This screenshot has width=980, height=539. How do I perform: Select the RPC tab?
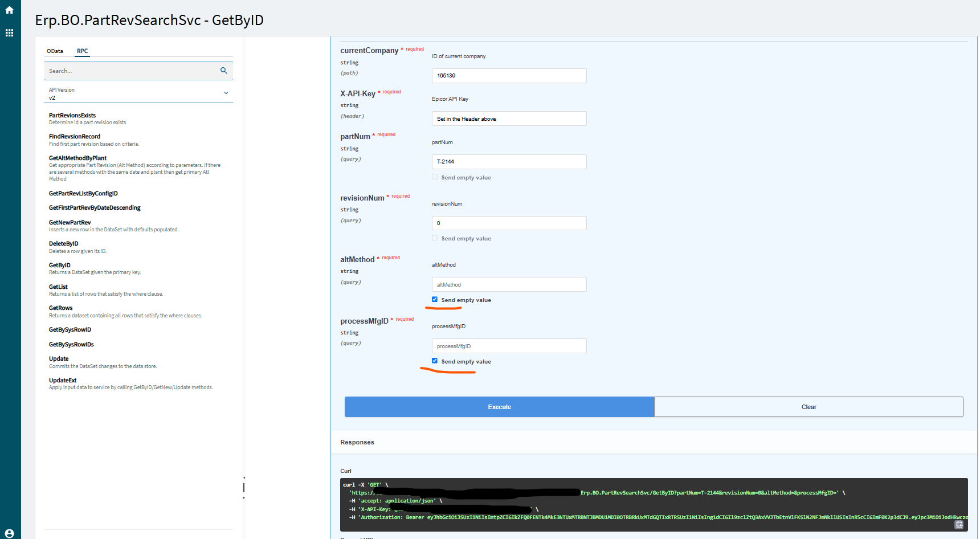pyautogui.click(x=82, y=51)
